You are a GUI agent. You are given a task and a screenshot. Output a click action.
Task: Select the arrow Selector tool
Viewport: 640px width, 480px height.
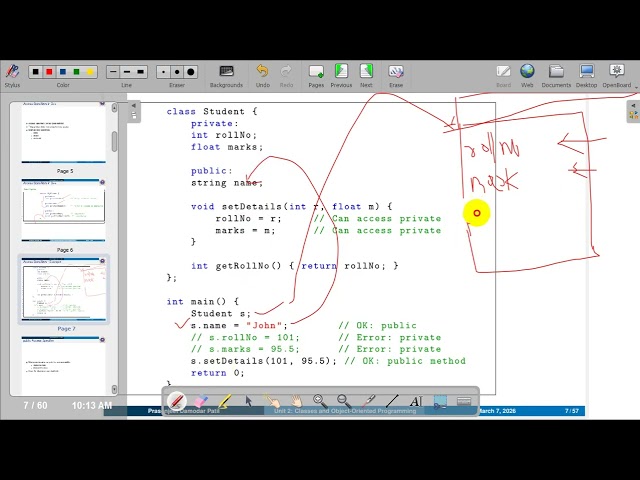(248, 401)
